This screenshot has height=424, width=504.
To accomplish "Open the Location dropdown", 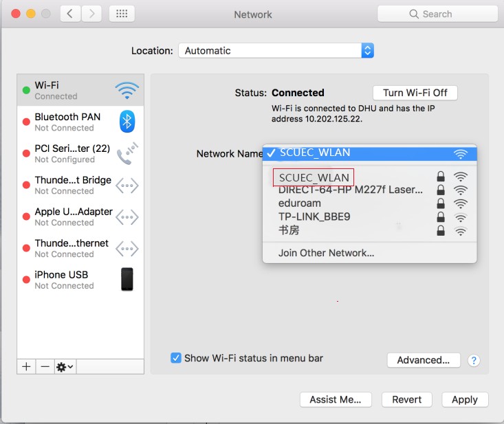I will tap(276, 51).
